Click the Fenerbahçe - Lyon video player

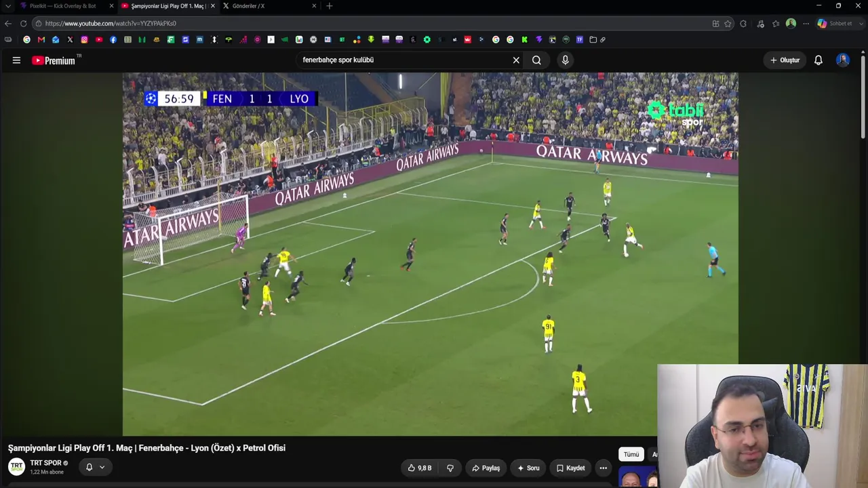pos(430,254)
